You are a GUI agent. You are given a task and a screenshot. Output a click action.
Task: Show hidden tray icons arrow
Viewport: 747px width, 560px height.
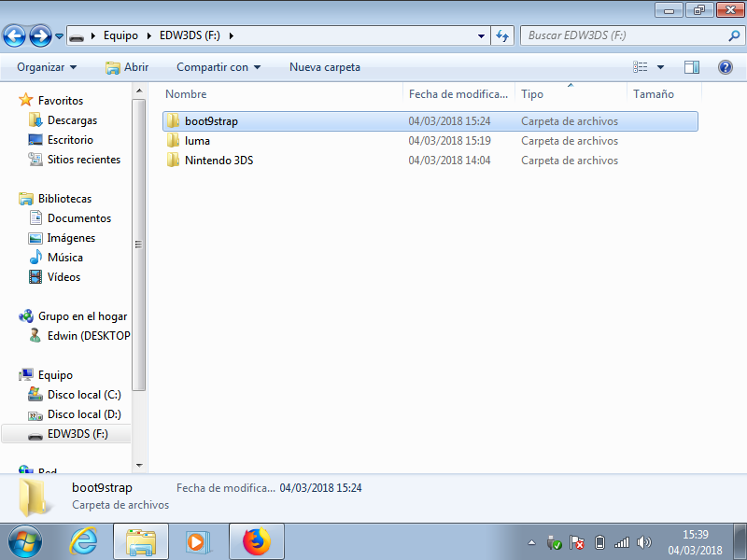(531, 542)
